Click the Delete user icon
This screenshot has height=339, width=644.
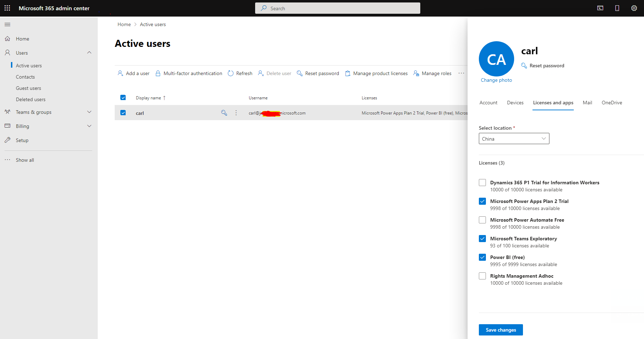coord(261,73)
